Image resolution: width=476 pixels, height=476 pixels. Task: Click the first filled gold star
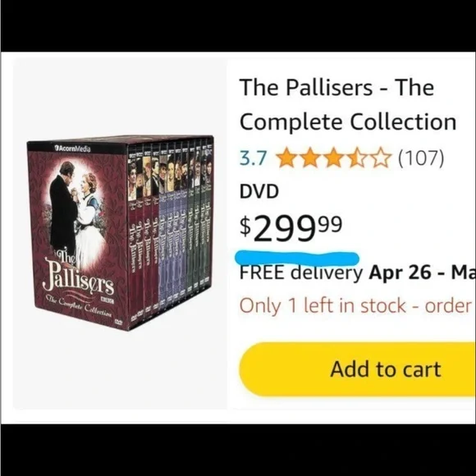coord(286,158)
